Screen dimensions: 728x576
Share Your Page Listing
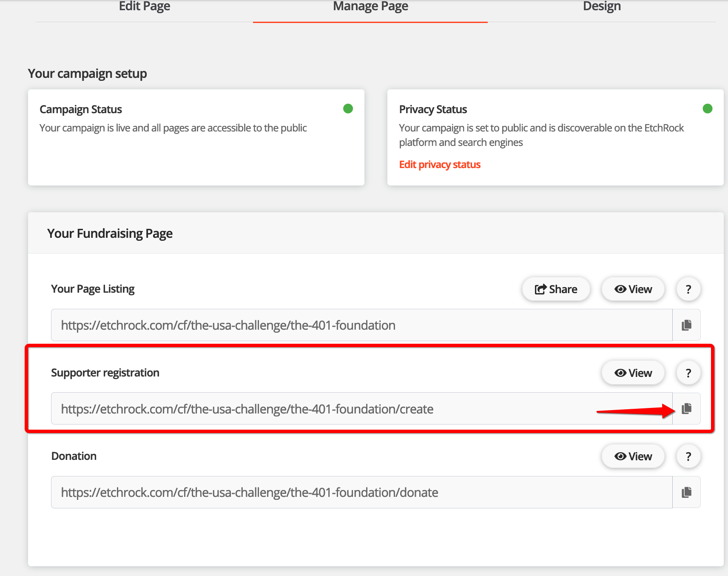click(x=556, y=289)
